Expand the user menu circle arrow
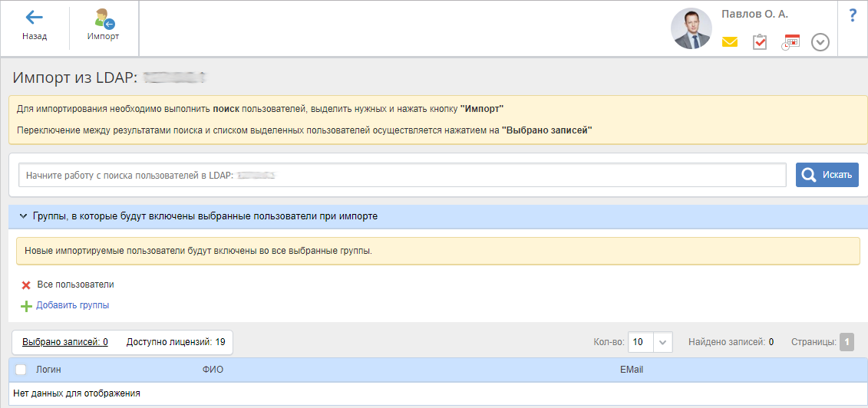The width and height of the screenshot is (868, 408). tap(820, 42)
